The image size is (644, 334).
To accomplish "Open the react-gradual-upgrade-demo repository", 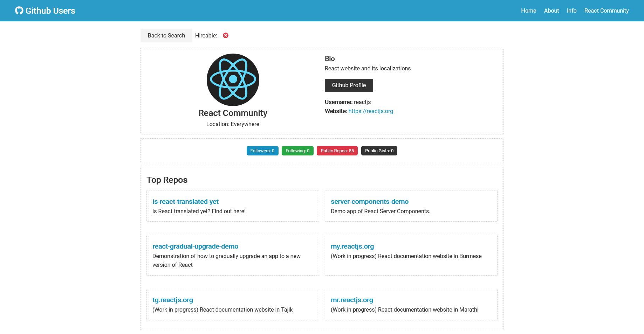I will [x=195, y=246].
